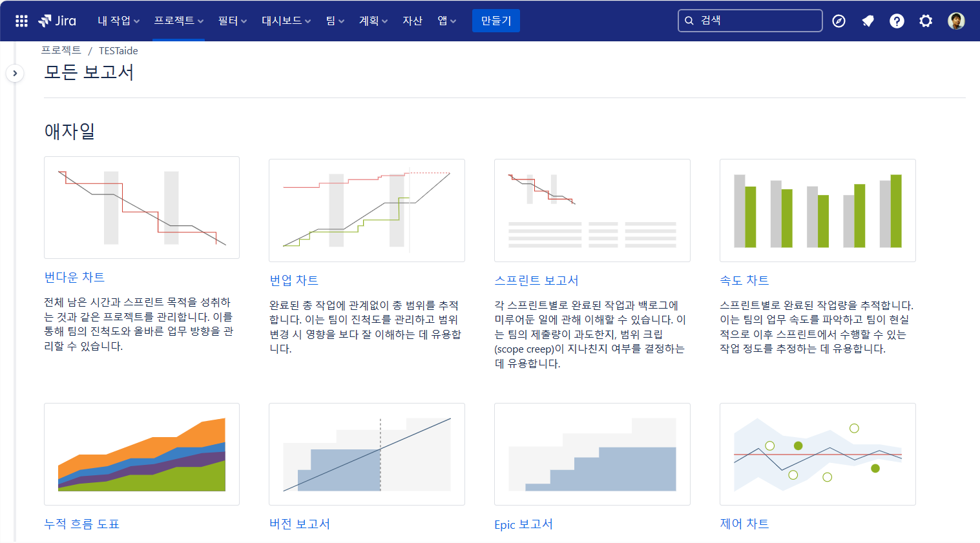The height and width of the screenshot is (543, 980).
Task: Click the TESTaide breadcrumb link
Action: tap(118, 50)
